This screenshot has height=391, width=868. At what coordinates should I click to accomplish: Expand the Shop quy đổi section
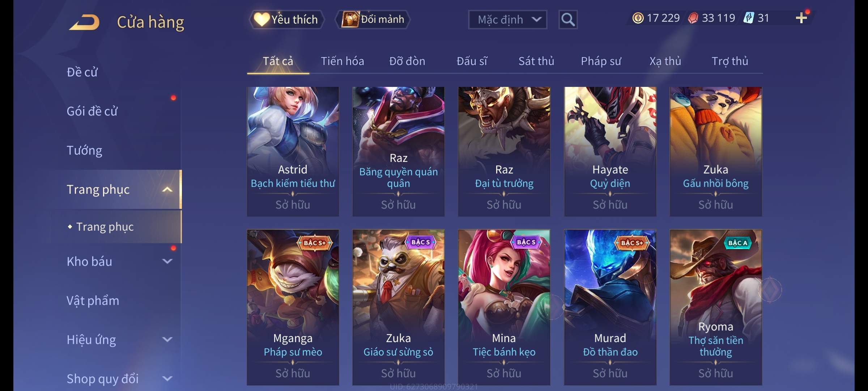click(119, 379)
